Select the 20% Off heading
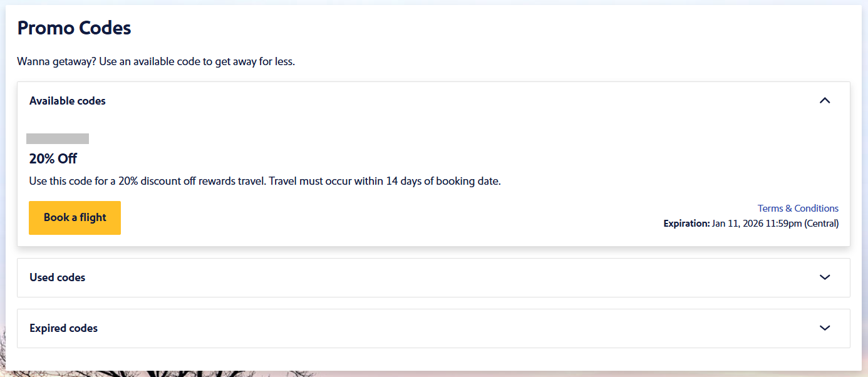 (x=53, y=158)
